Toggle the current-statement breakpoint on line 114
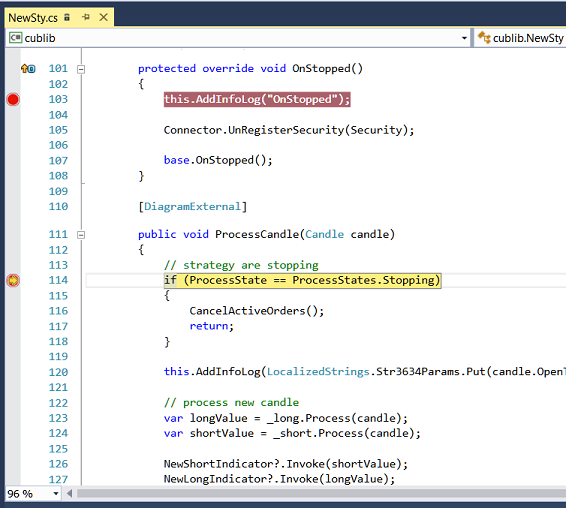 point(13,280)
